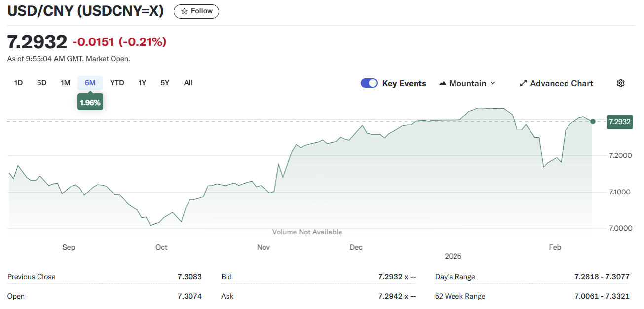Select the 1D time range tab
The height and width of the screenshot is (309, 644).
click(18, 83)
